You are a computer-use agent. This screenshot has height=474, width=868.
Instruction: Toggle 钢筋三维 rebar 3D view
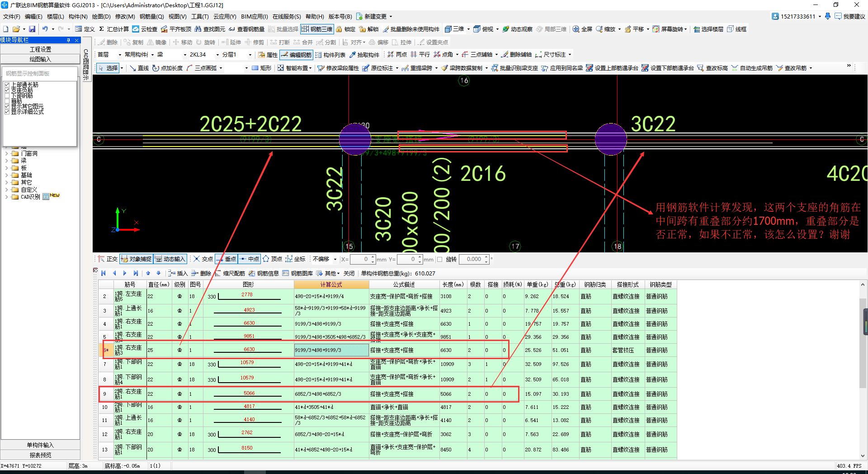point(317,29)
